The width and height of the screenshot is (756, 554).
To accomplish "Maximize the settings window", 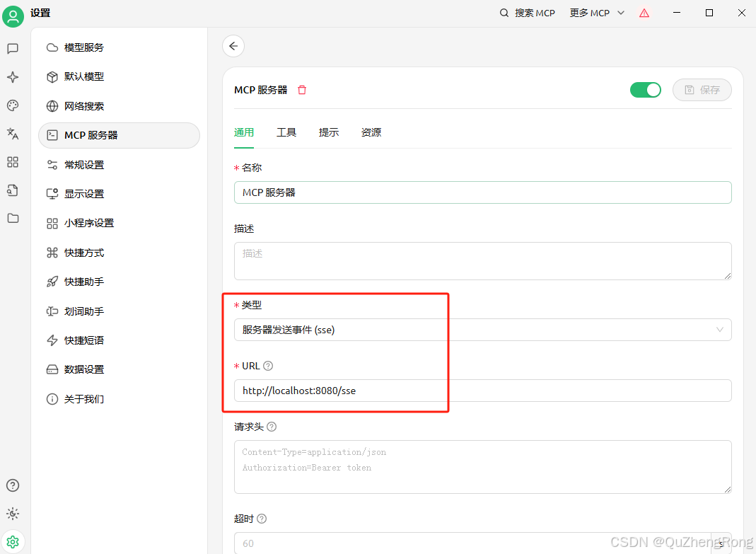I will click(x=709, y=13).
